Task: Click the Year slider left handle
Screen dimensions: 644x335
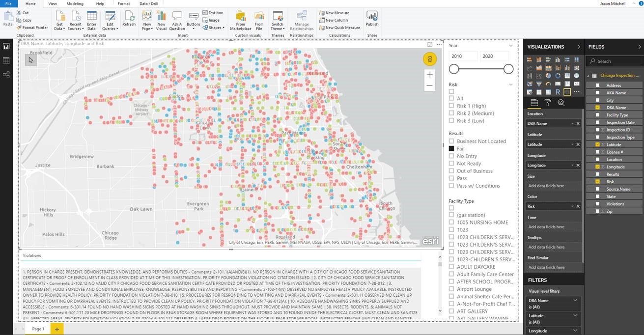Action: (x=454, y=69)
